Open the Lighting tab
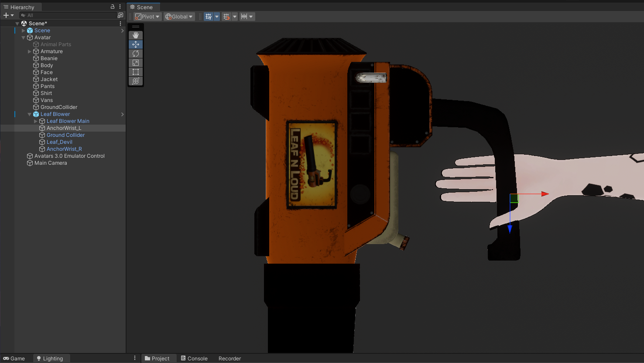Image resolution: width=644 pixels, height=363 pixels. coord(50,358)
